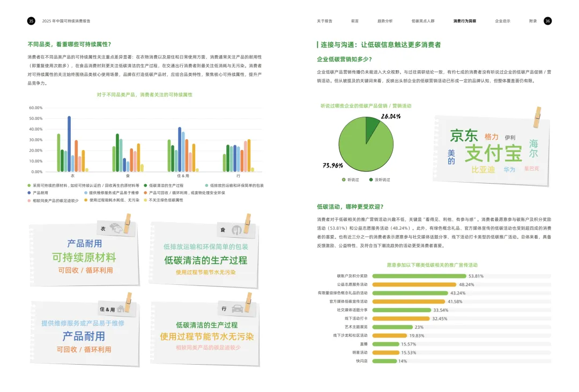Screen dimensions: 579x392
Task: Click the fork and plate icon on 食 card
Action: click(237, 230)
